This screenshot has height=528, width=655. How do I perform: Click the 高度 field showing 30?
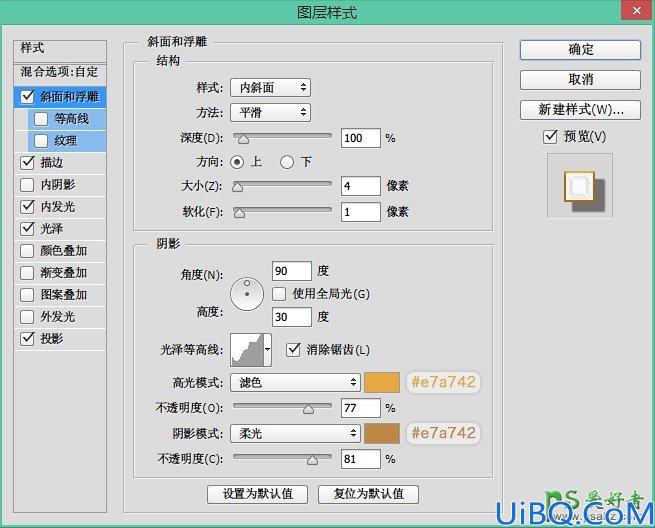292,317
